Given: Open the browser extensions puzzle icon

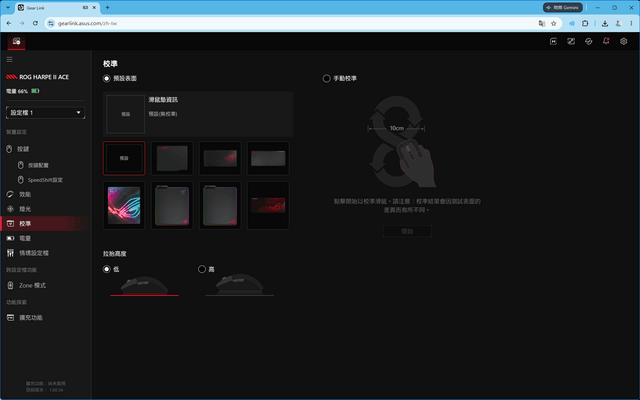Looking at the screenshot, I should click(x=585, y=23).
